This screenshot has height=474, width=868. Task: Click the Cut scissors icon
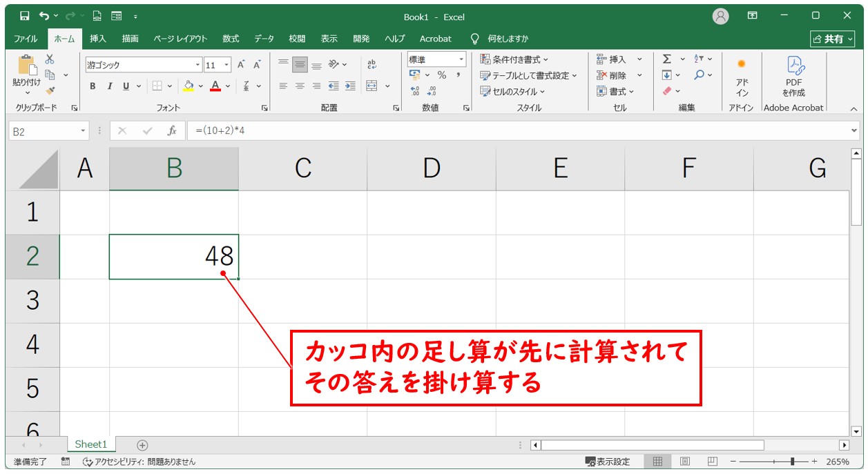(50, 59)
